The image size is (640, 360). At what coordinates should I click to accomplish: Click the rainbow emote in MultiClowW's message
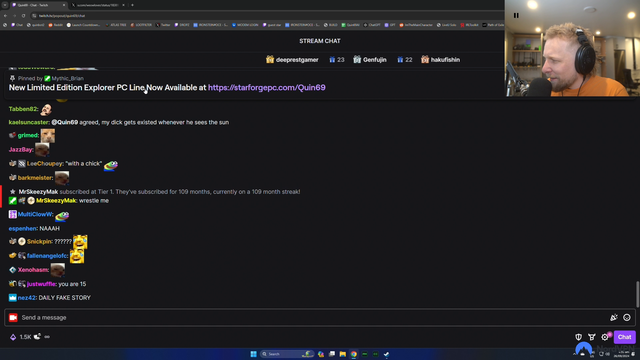[62, 216]
